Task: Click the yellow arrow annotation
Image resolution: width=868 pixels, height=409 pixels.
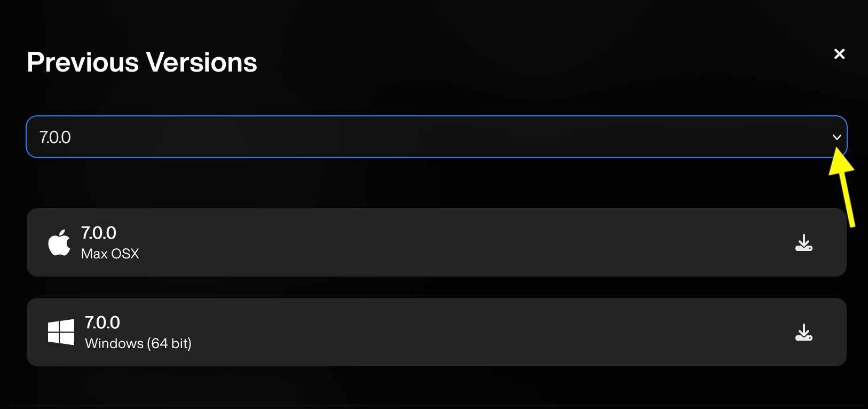Action: [843, 186]
